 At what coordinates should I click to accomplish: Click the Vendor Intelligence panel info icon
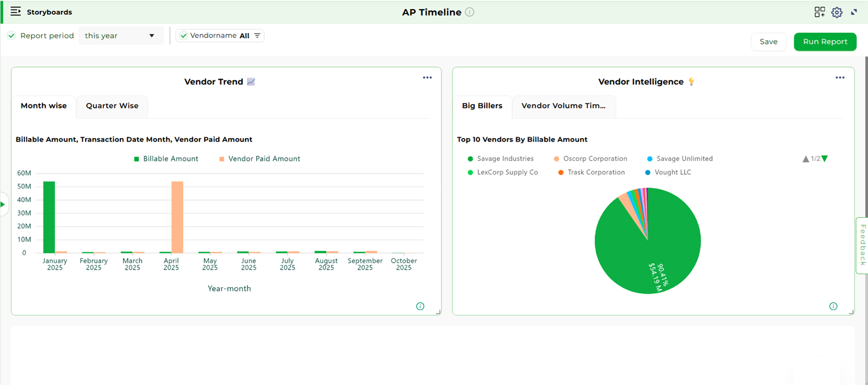833,306
